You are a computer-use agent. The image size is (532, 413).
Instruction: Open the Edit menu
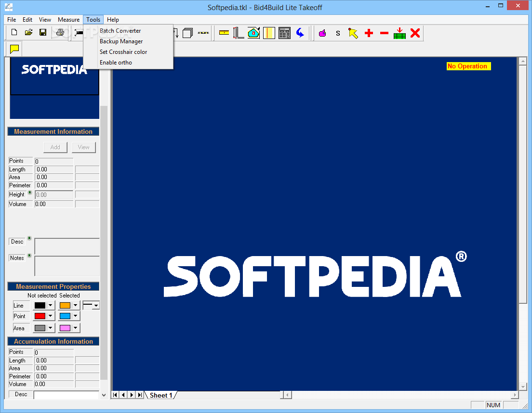(x=27, y=20)
